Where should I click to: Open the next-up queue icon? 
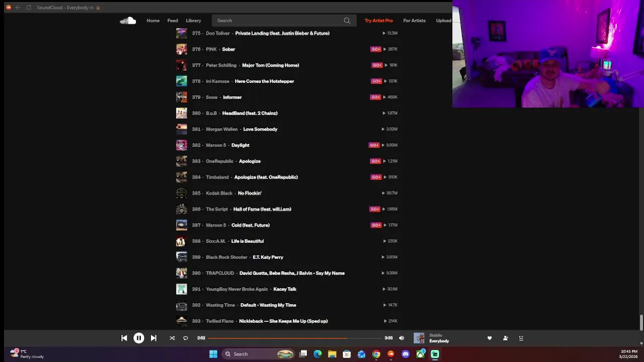tap(521, 338)
